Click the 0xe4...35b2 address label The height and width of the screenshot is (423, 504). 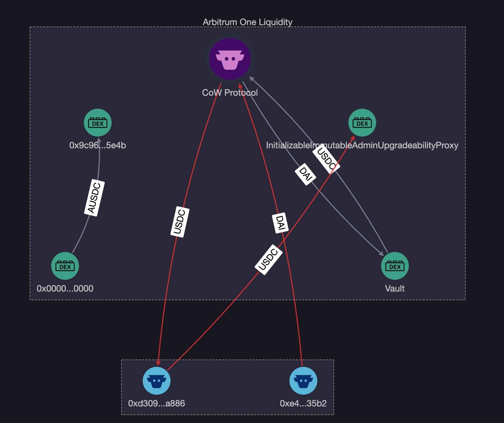(303, 403)
